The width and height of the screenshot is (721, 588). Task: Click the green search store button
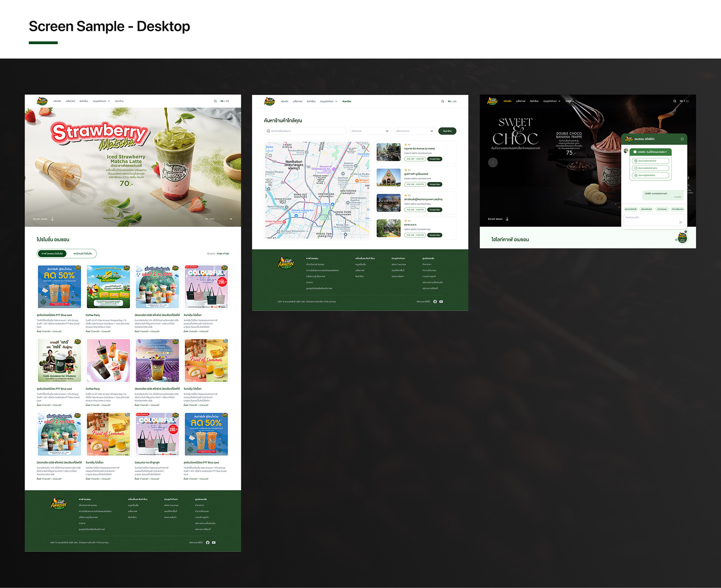click(x=447, y=131)
